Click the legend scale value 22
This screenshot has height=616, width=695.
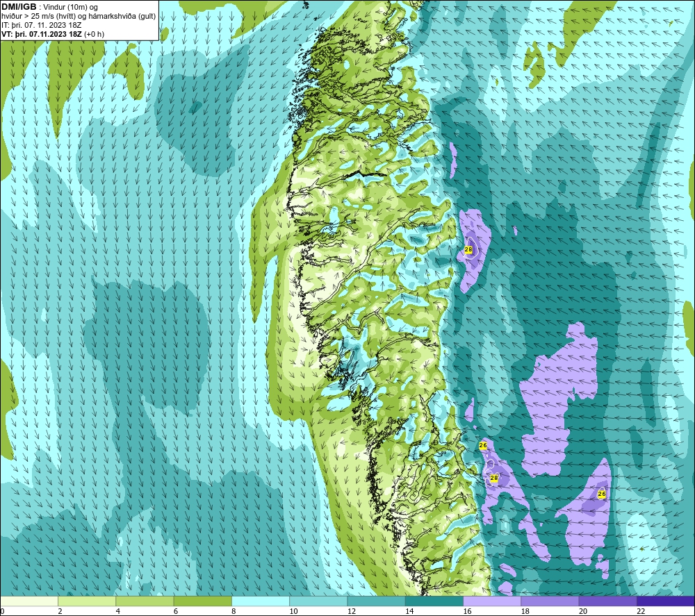coord(641,611)
